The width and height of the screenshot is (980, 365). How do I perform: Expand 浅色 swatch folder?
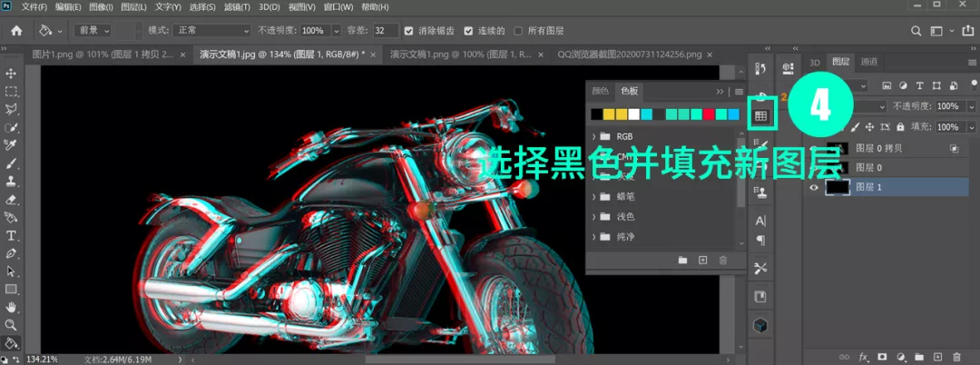point(593,216)
